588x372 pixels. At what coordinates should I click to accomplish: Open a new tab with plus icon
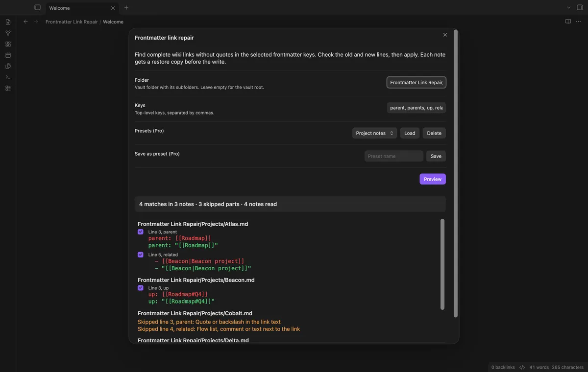point(126,7)
